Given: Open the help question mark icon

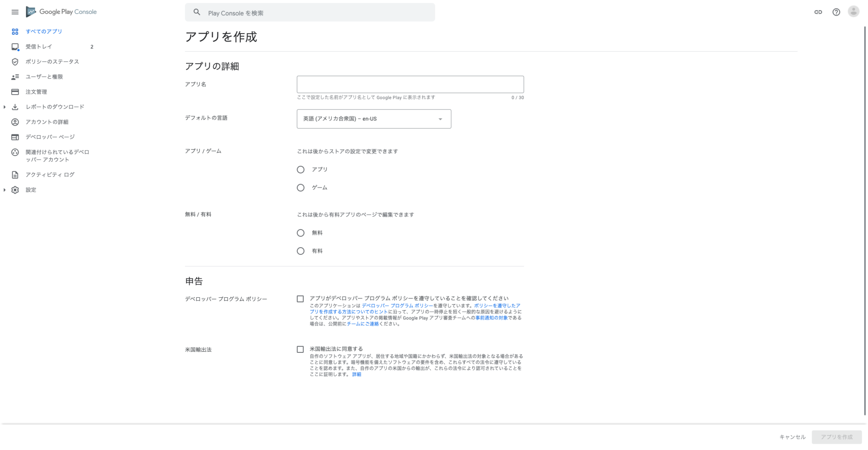Looking at the screenshot, I should pos(836,12).
